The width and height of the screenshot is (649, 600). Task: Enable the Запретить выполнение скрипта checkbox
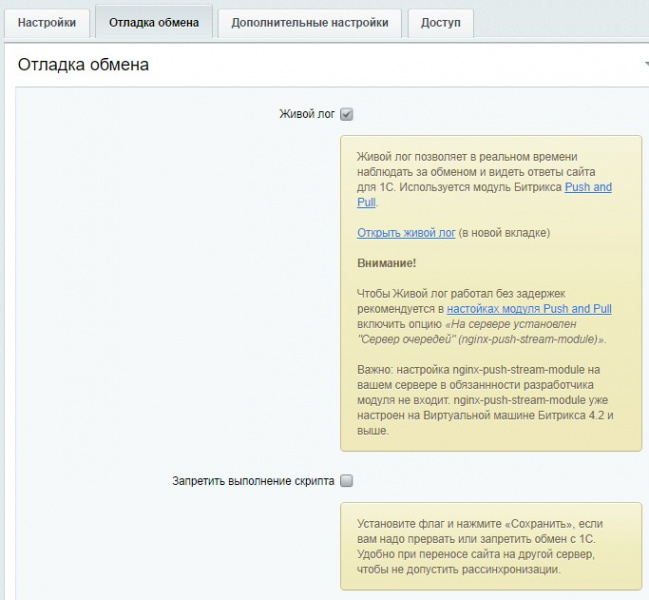pyautogui.click(x=346, y=481)
